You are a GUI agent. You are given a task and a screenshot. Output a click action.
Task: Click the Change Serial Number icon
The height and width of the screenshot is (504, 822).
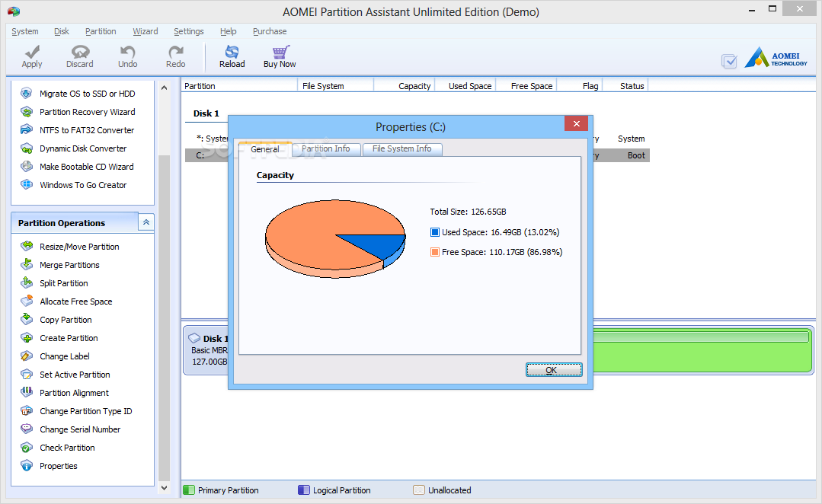pyautogui.click(x=26, y=429)
